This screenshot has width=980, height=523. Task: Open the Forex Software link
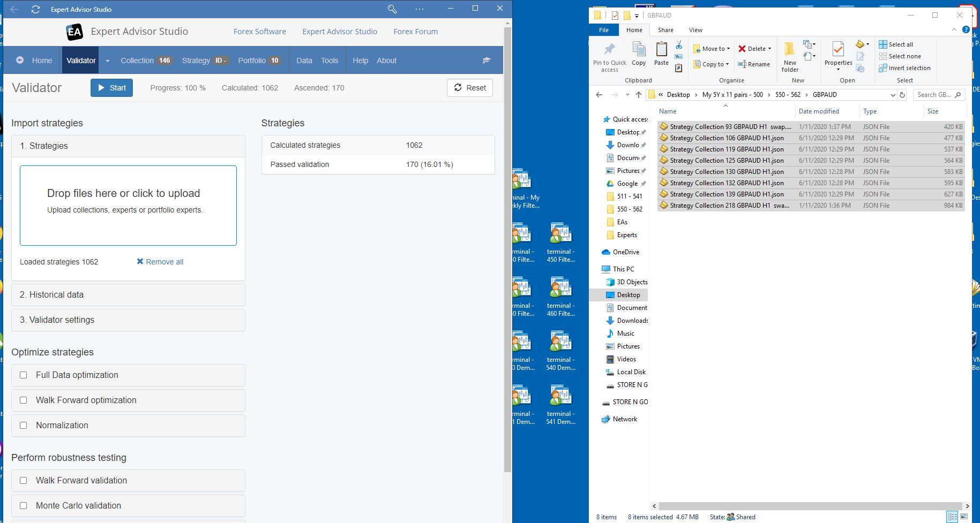(259, 32)
